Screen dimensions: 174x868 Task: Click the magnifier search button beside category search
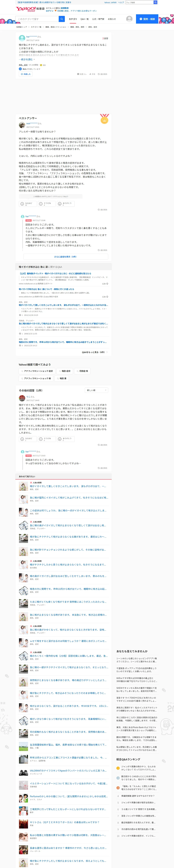[x=62, y=19]
